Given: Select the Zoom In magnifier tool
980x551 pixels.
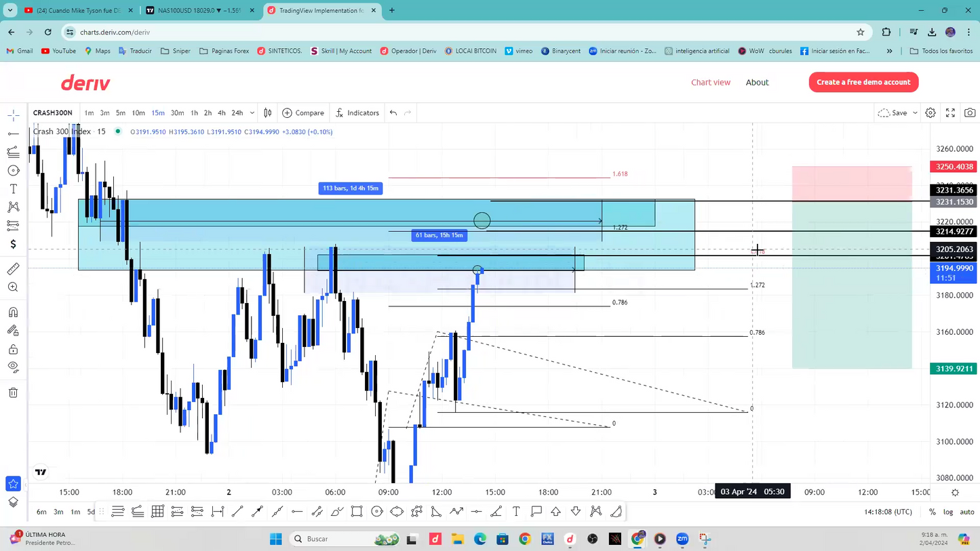Looking at the screenshot, I should (x=13, y=287).
